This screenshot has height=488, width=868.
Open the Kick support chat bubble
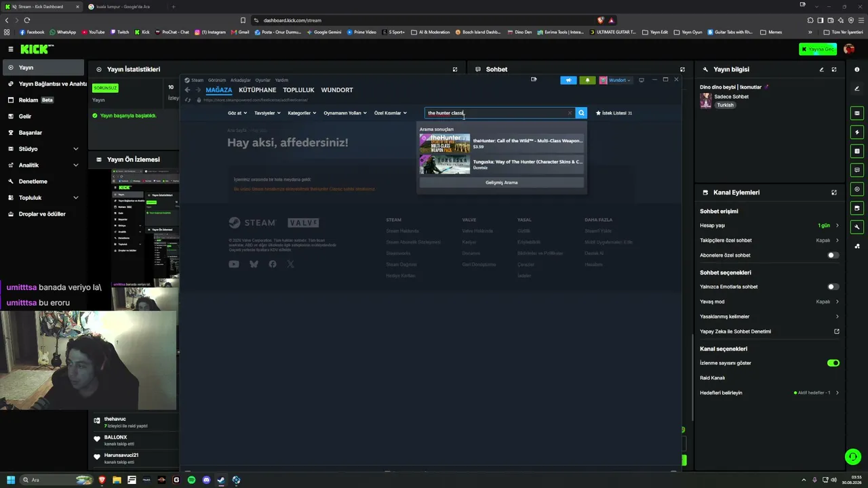(x=853, y=457)
